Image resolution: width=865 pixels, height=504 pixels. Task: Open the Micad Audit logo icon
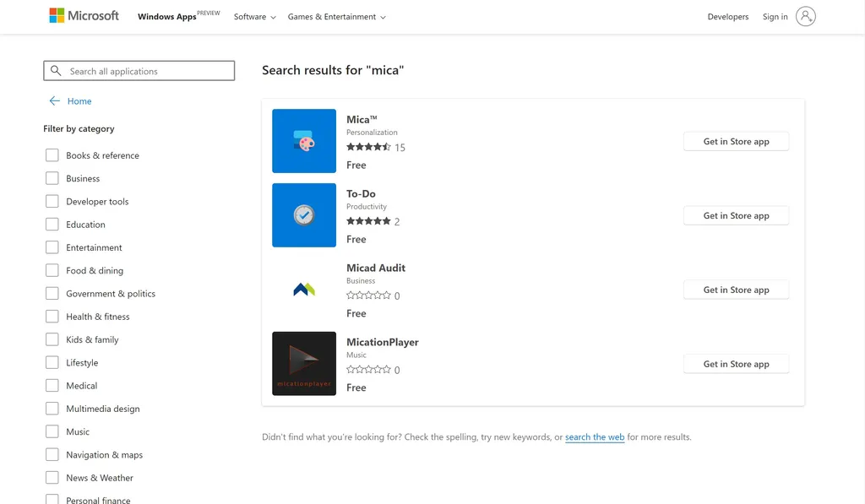(x=304, y=289)
